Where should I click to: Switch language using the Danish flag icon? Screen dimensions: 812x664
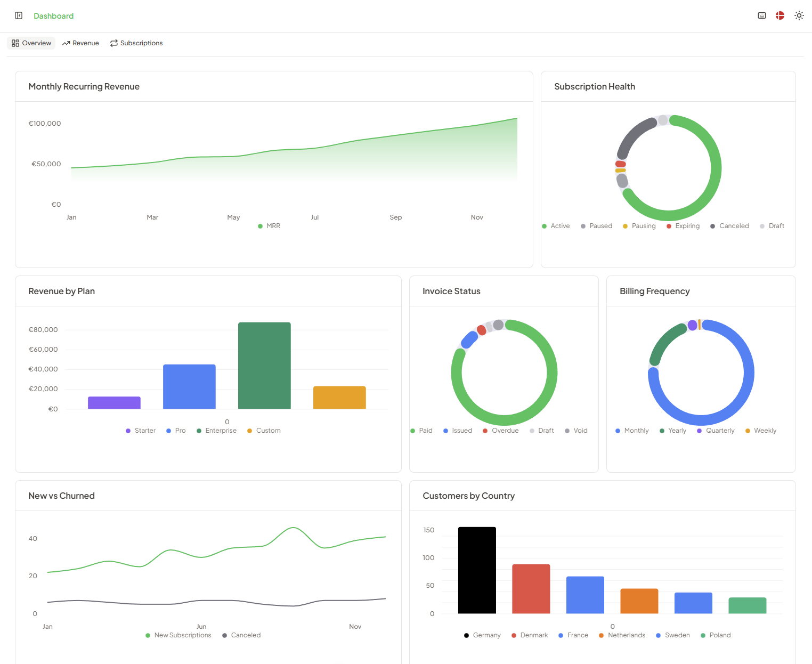(779, 15)
